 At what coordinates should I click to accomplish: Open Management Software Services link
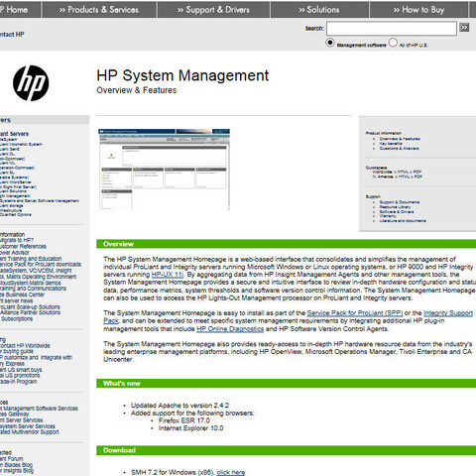[39, 409]
